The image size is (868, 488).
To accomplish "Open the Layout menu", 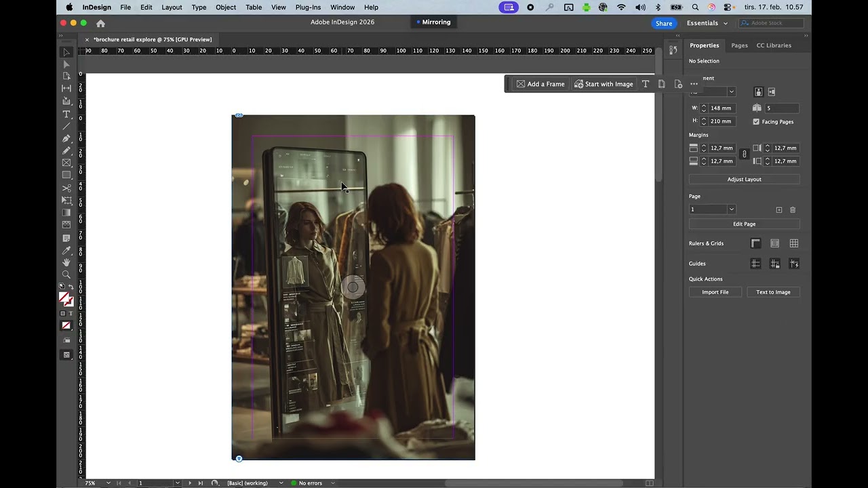I will [x=172, y=7].
